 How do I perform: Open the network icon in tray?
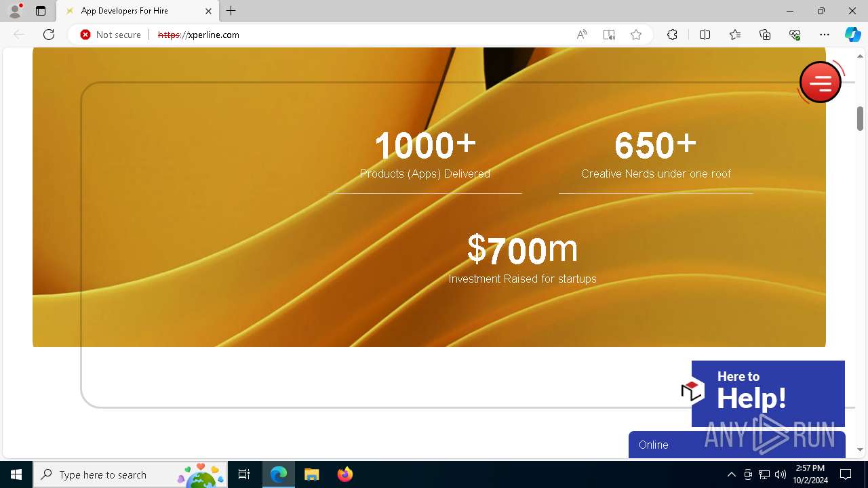pyautogui.click(x=764, y=474)
